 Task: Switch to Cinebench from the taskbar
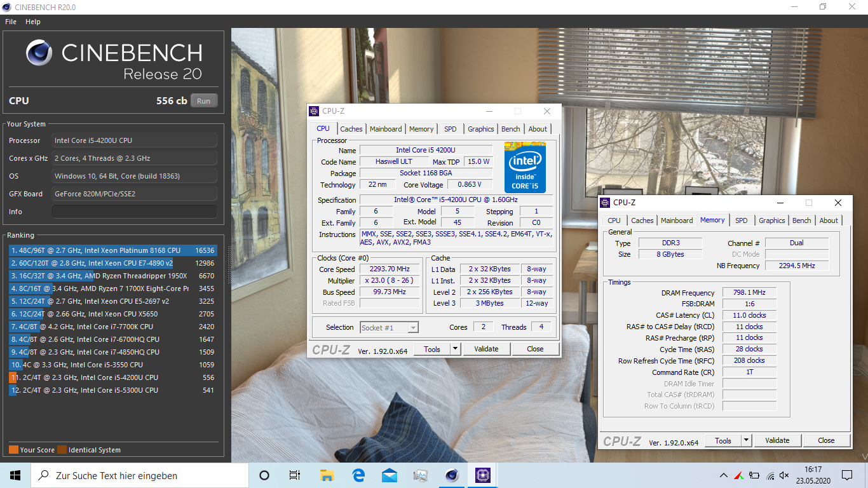(452, 475)
